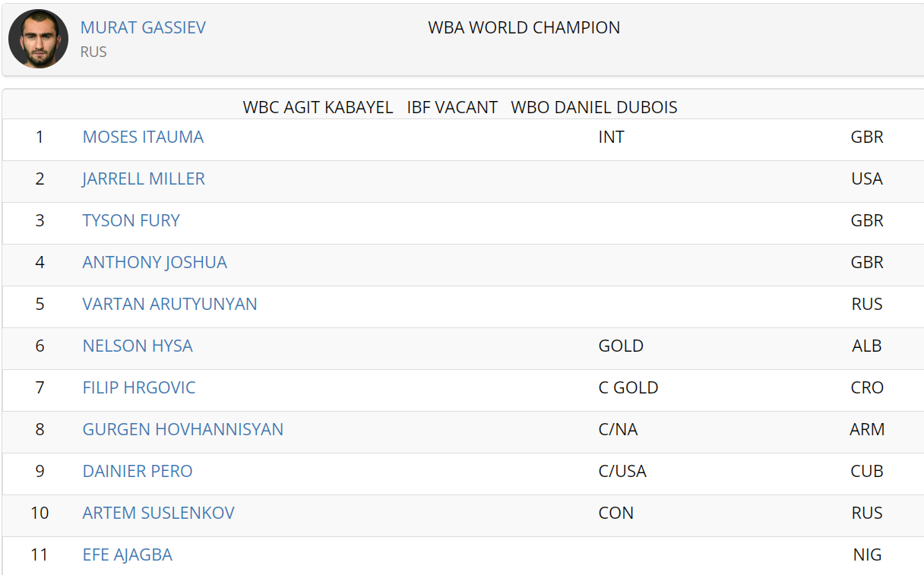Open Tyson Fury's profile link
924x575 pixels.
pos(131,220)
